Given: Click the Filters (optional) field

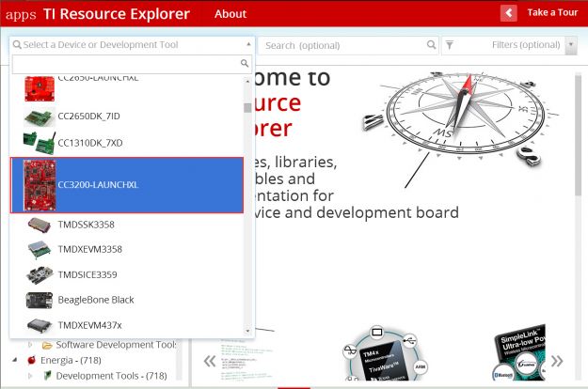Looking at the screenshot, I should pyautogui.click(x=509, y=45).
